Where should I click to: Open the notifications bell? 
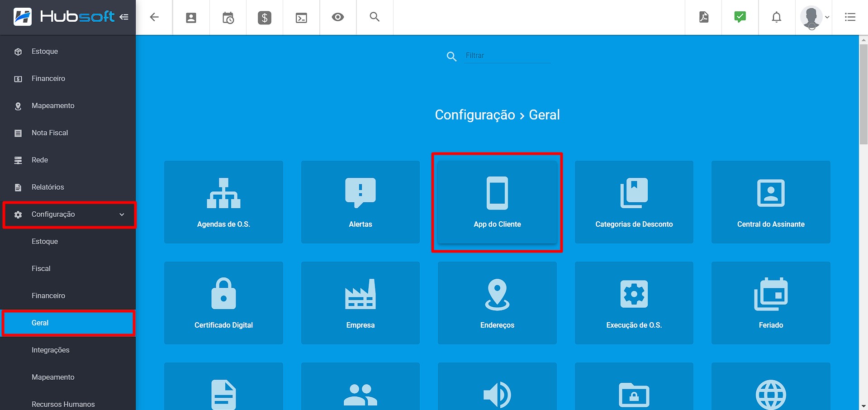point(777,17)
